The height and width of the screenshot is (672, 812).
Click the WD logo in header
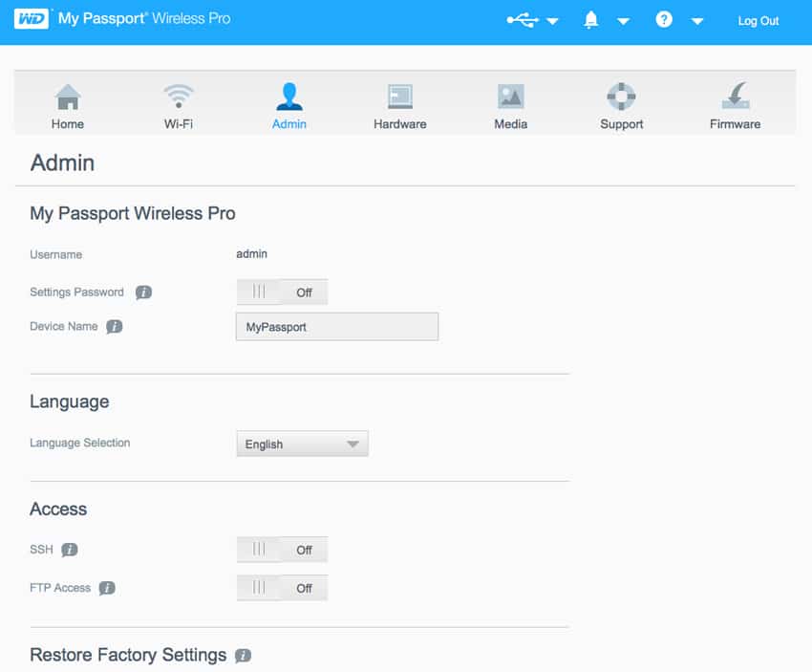point(32,19)
